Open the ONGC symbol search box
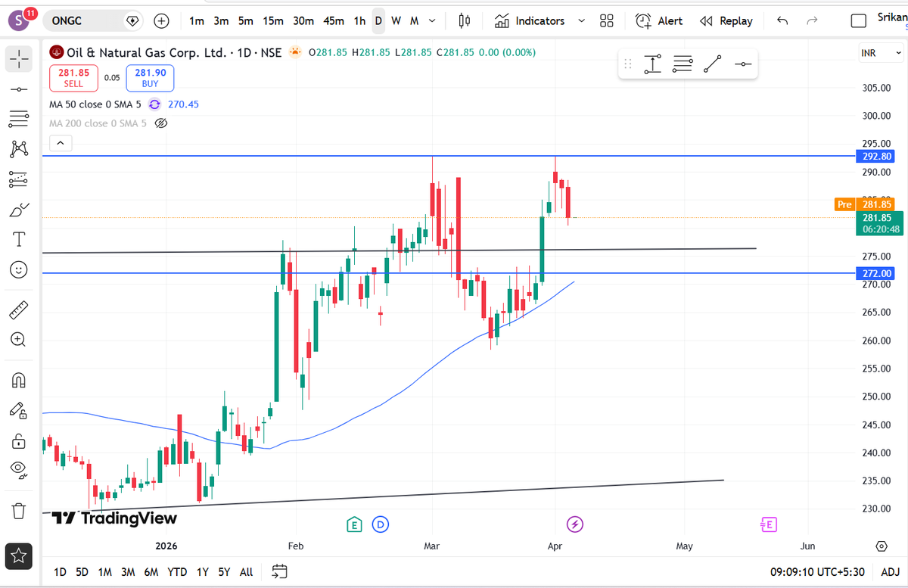Viewport: 908px width, 588px height. click(x=93, y=21)
